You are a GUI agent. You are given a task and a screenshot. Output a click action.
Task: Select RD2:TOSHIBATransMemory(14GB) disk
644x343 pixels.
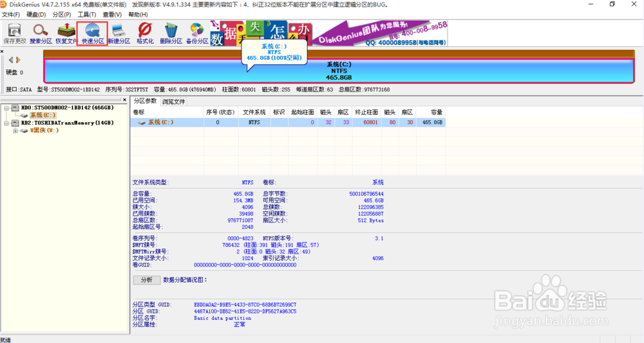pos(68,123)
